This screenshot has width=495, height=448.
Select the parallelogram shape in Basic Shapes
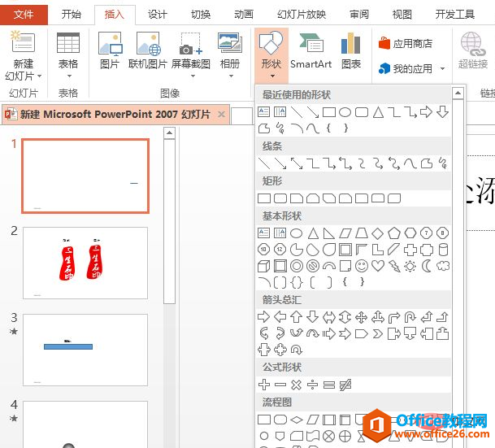[x=345, y=233]
